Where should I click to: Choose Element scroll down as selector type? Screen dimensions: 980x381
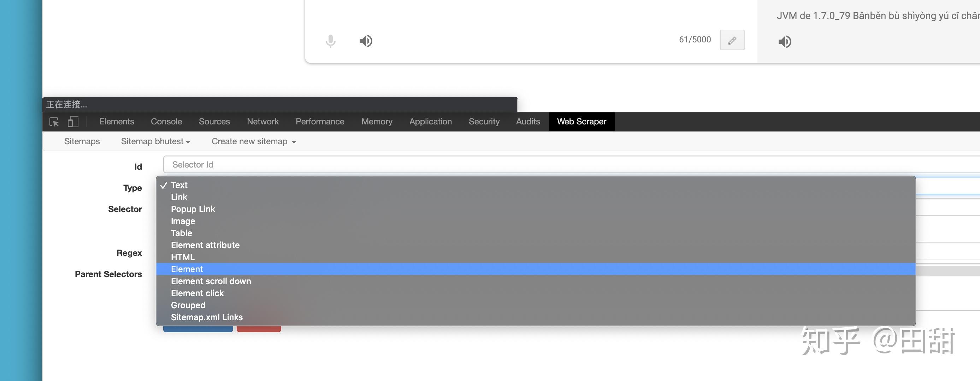click(x=211, y=281)
